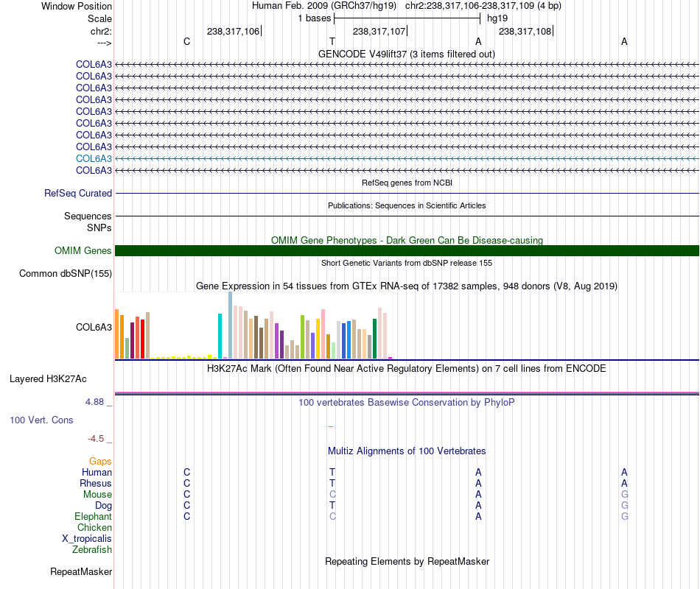Viewport: 700px width, 589px height.
Task: Click the COL6A3 label beside the GTEx bar chart
Action: pos(94,327)
